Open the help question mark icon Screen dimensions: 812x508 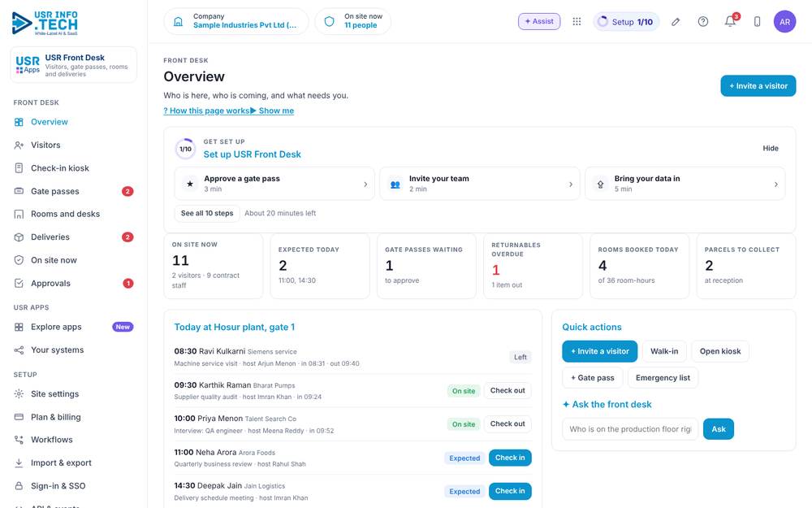702,22
